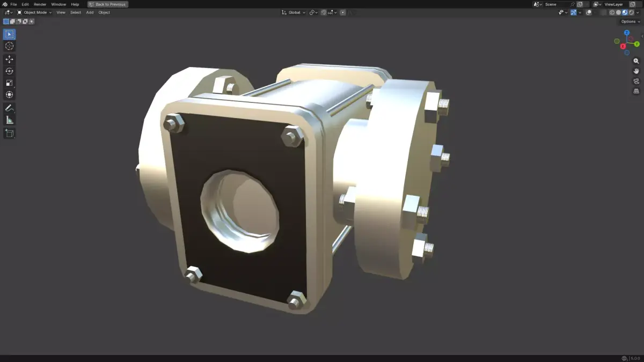
Task: Browse scenes with the scene selector icon
Action: [x=538, y=4]
